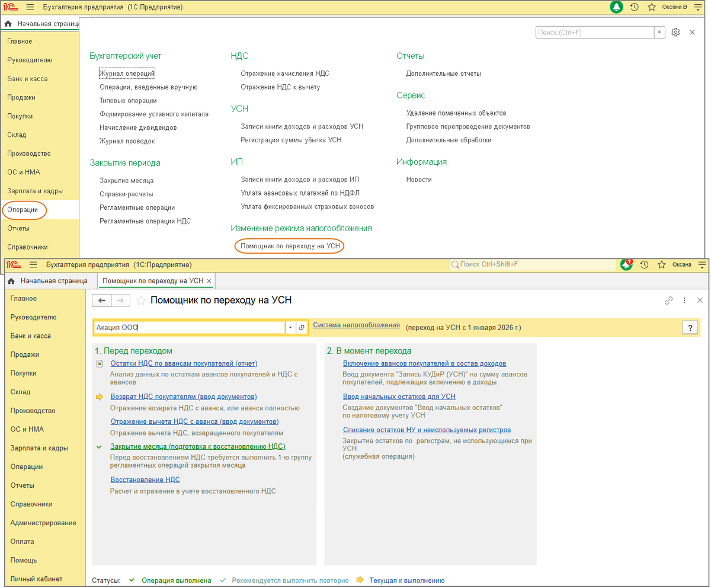Open settings gear next to the search box
Screen dimensions: 711x588
tap(675, 33)
